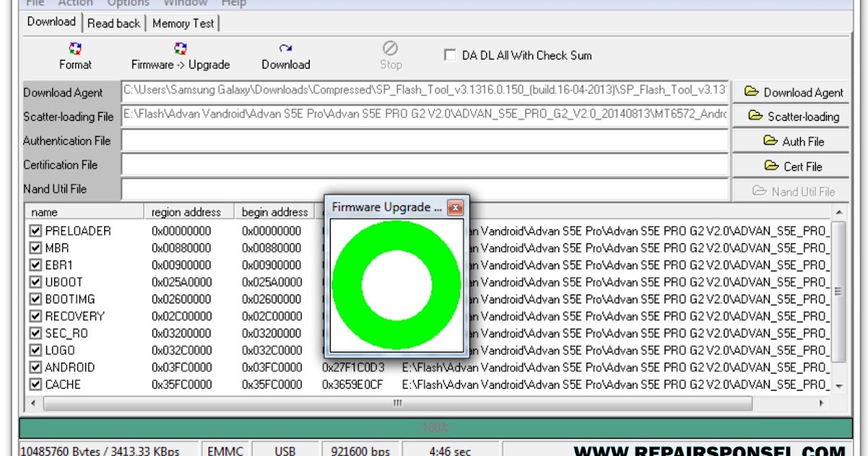Click the Download arrow icon
This screenshot has height=456, width=868.
(x=286, y=47)
